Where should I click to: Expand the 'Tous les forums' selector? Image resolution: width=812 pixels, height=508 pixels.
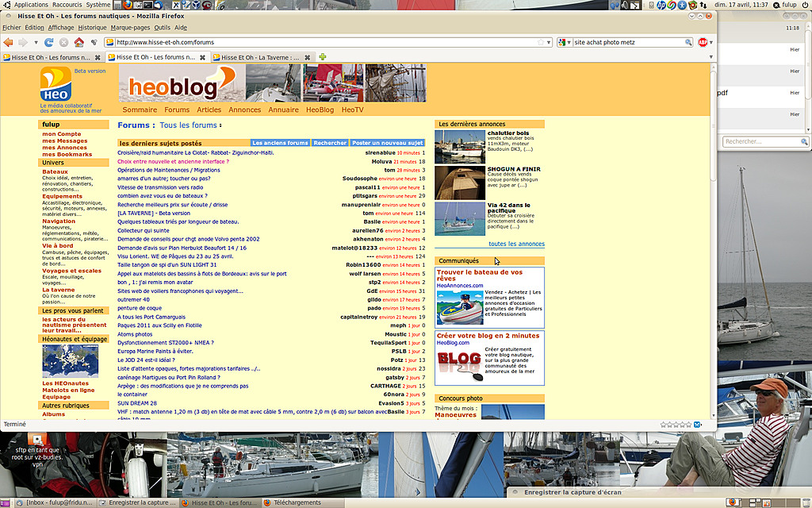pyautogui.click(x=190, y=125)
